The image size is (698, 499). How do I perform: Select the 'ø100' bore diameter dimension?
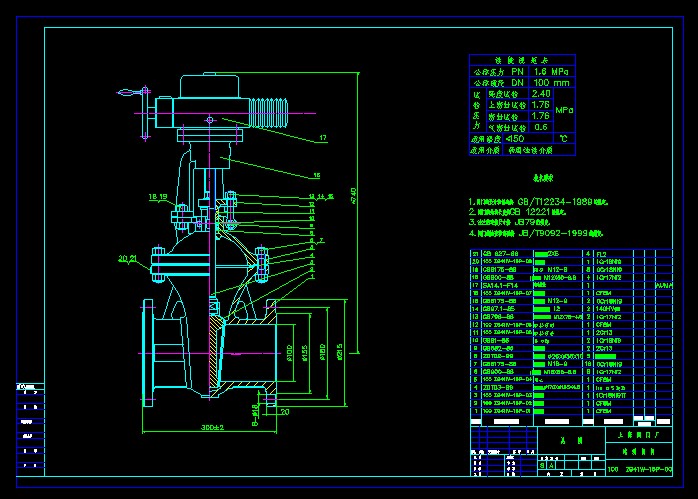tap(290, 353)
